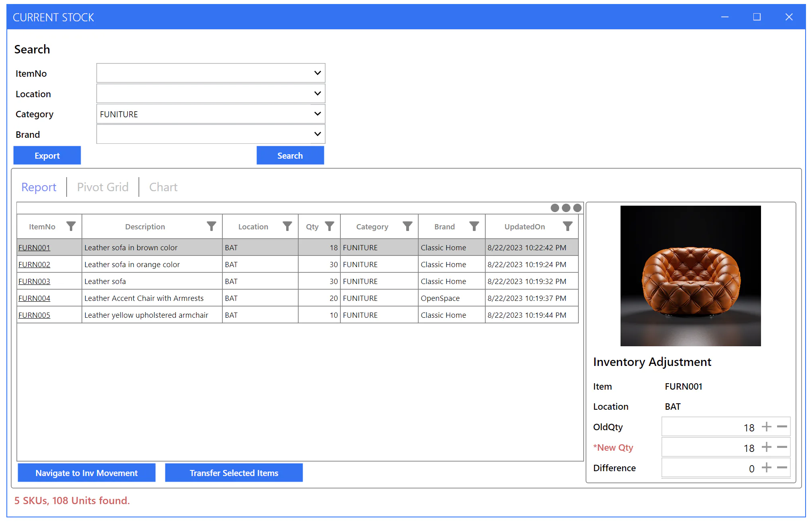The image size is (812, 523).
Task: Decrease Difference with the minus icon
Action: pos(782,468)
